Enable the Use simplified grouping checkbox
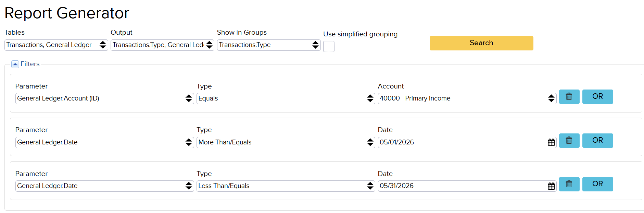The width and height of the screenshot is (644, 213). point(329,46)
